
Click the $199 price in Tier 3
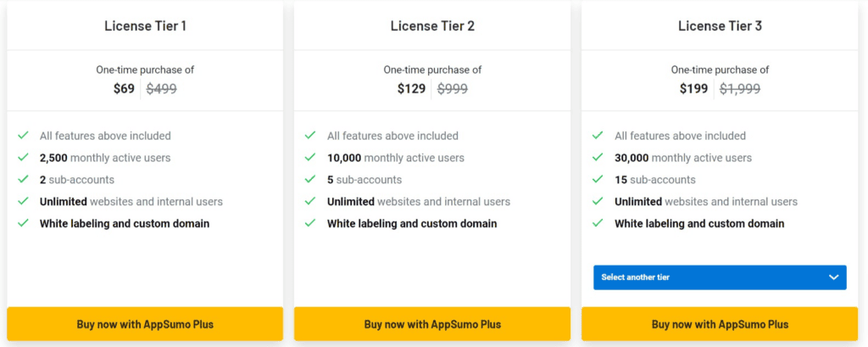[693, 89]
